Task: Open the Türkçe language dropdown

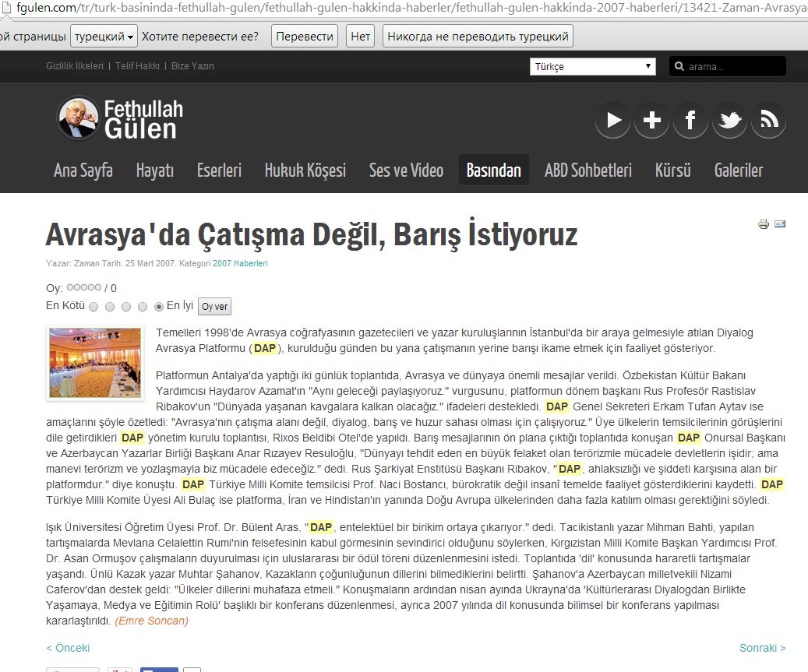Action: tap(593, 67)
